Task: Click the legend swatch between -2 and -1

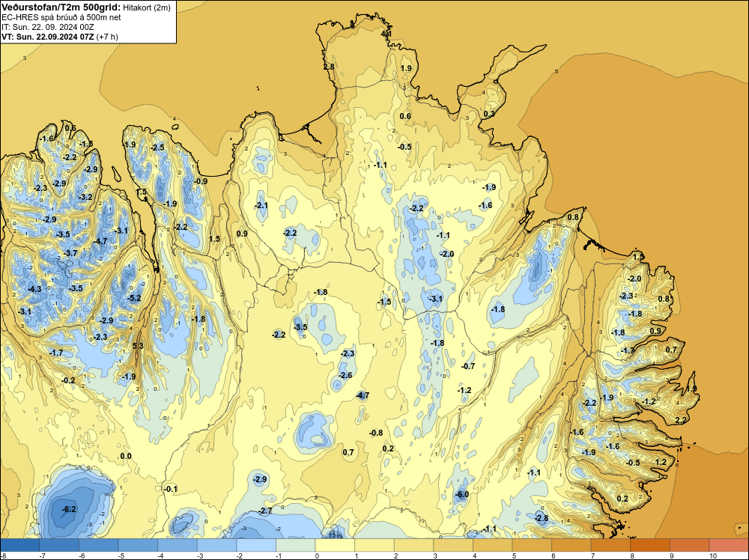Action: tap(256, 545)
